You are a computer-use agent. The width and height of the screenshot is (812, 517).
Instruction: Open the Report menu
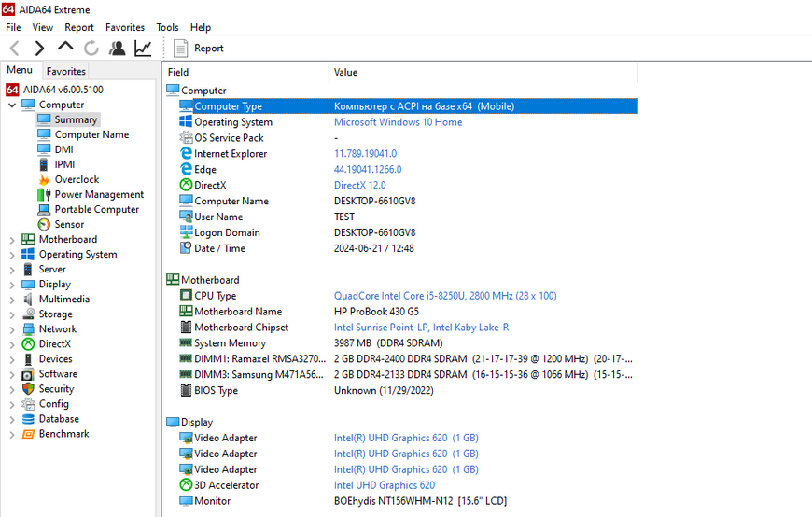pyautogui.click(x=79, y=27)
